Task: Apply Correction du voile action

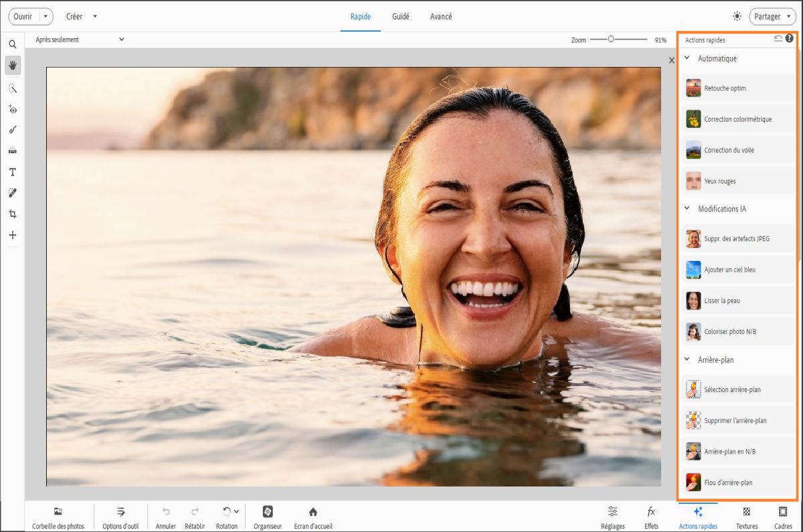Action: 739,150
